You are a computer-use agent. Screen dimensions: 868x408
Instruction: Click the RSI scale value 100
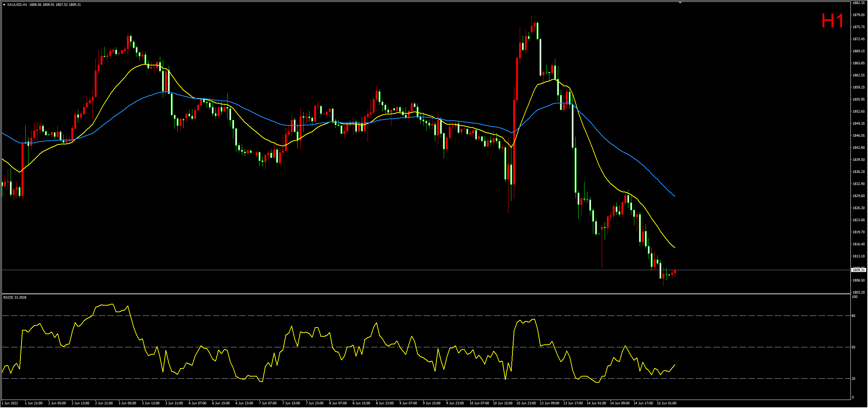[854, 297]
